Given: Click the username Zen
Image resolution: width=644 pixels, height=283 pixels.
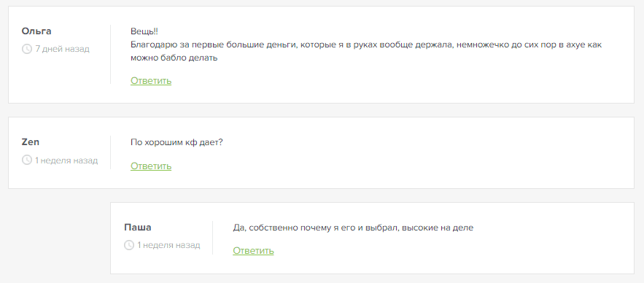Looking at the screenshot, I should 31,142.
